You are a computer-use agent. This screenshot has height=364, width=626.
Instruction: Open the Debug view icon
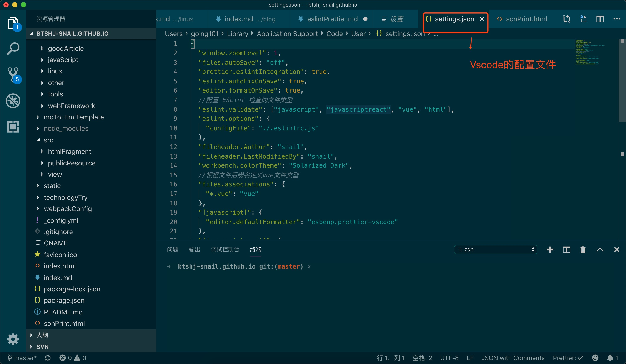click(13, 101)
